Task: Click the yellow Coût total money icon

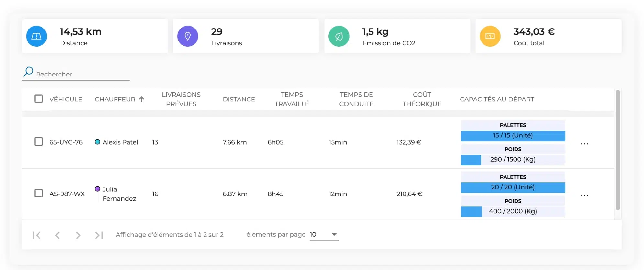Action: pyautogui.click(x=490, y=36)
